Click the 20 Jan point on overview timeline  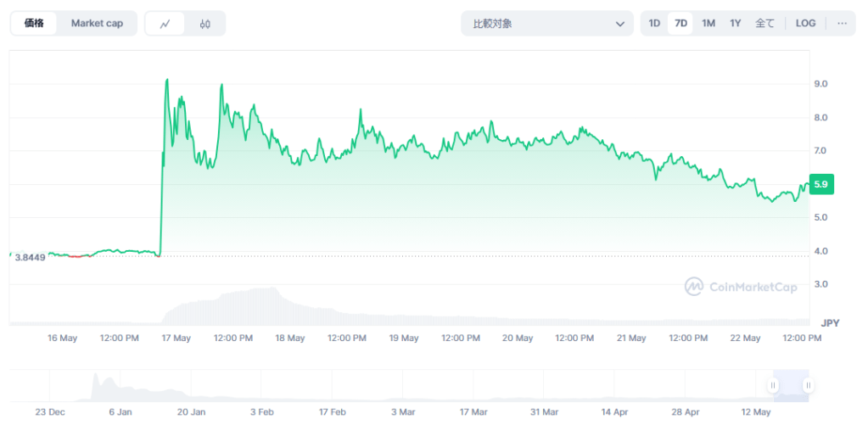click(x=192, y=412)
